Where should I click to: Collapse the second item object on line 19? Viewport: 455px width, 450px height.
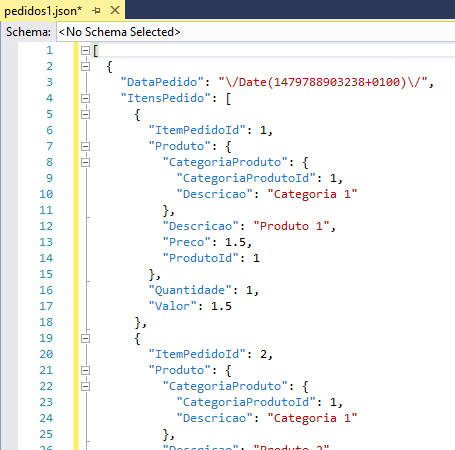click(x=85, y=339)
